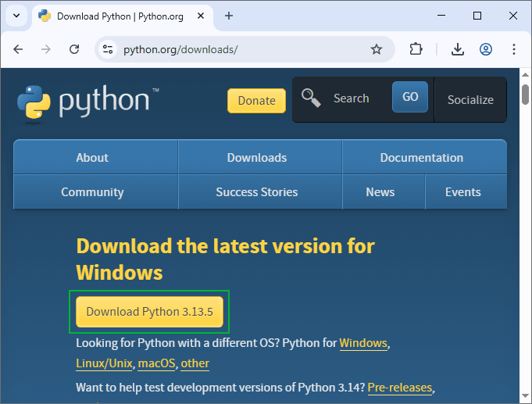Follow the Linux/Unix link

pyautogui.click(x=104, y=363)
